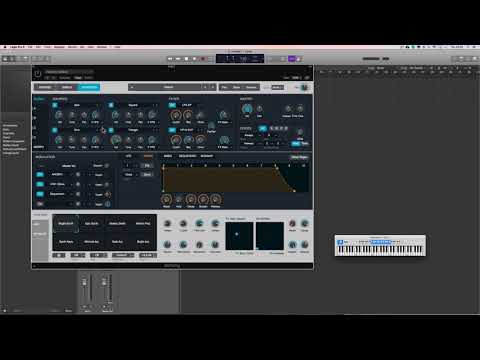This screenshot has height=360, width=480.
Task: Click first channel strip volume fader
Action: [x=84, y=283]
